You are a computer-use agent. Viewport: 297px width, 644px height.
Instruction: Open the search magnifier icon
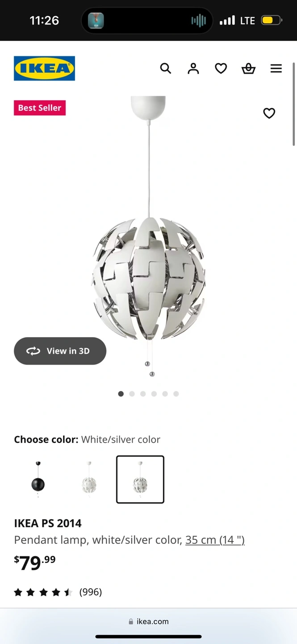coord(166,68)
